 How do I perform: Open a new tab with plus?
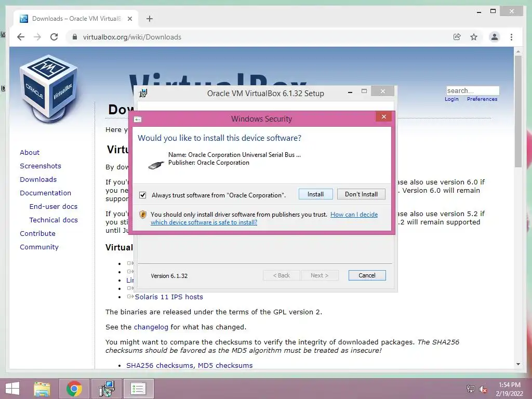pos(150,19)
